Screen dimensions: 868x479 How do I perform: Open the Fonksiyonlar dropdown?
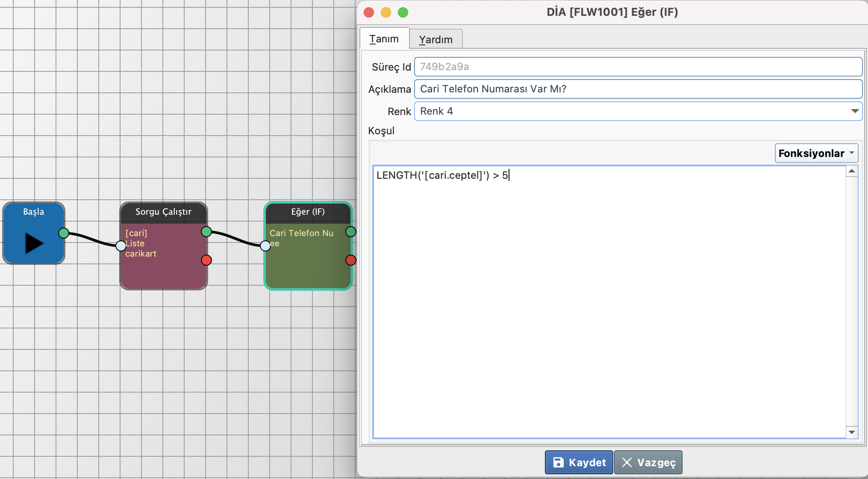[816, 153]
